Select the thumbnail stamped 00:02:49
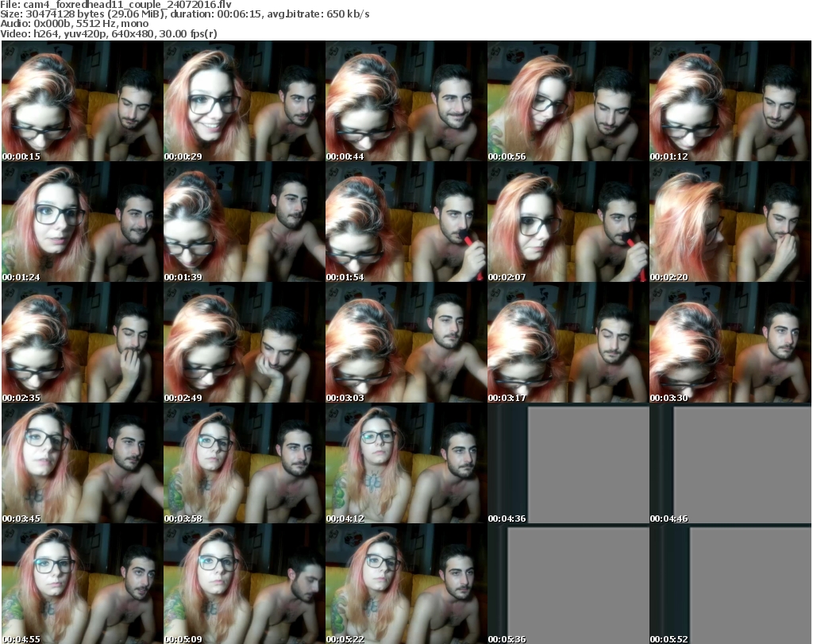813x644 pixels. tap(245, 343)
